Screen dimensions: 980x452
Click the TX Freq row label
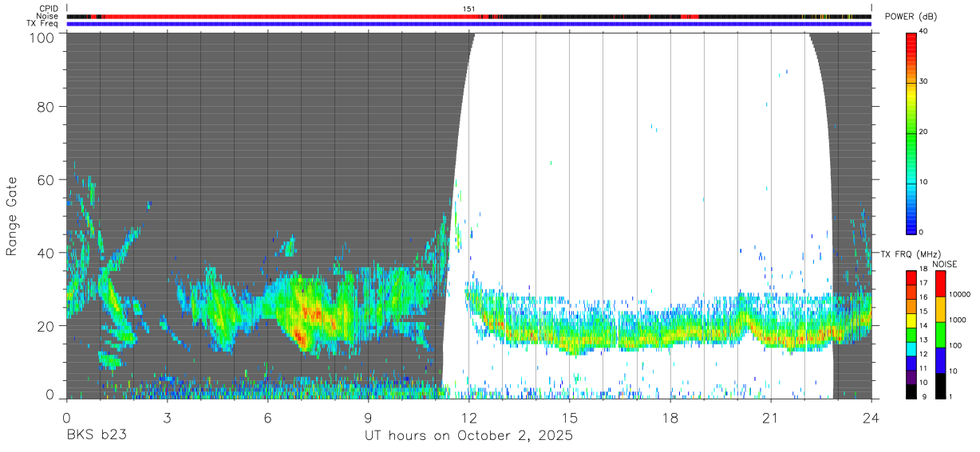[x=43, y=23]
